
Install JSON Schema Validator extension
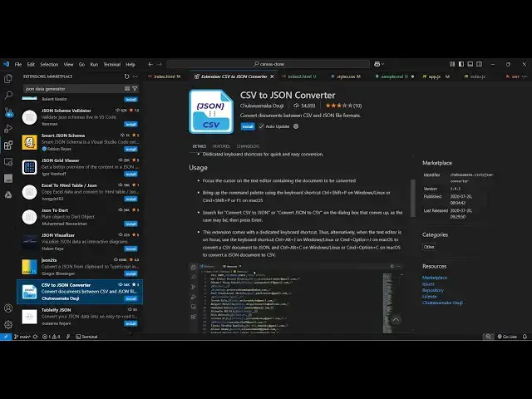[x=131, y=125]
